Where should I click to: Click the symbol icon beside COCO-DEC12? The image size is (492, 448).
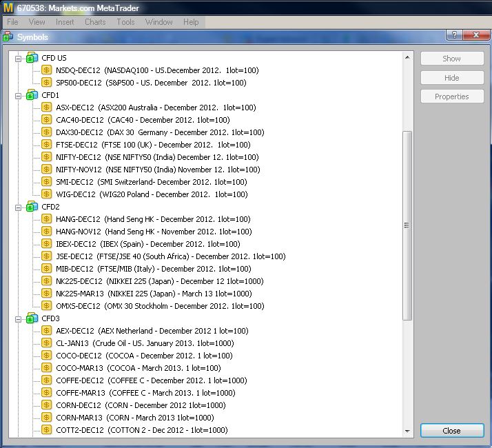[x=46, y=356]
